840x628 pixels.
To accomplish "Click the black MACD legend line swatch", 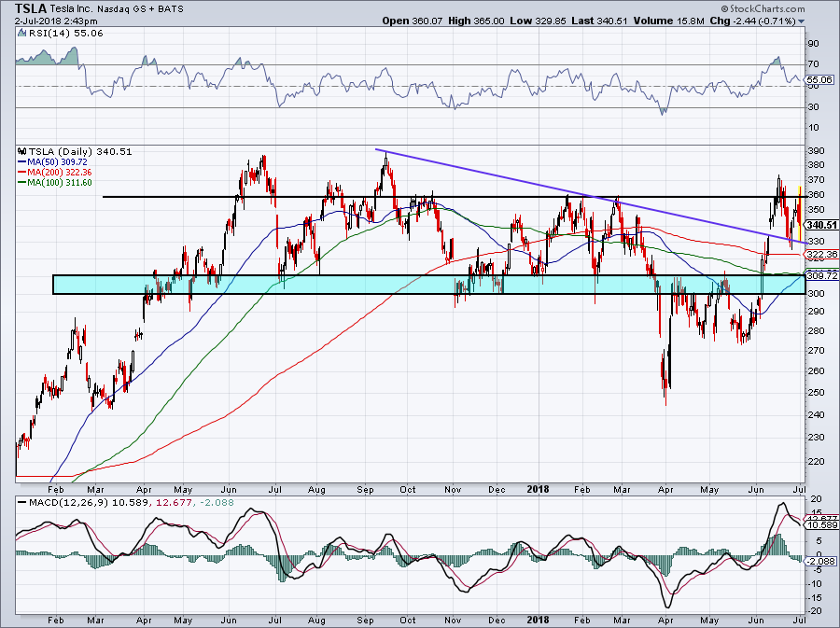I will pyautogui.click(x=22, y=503).
